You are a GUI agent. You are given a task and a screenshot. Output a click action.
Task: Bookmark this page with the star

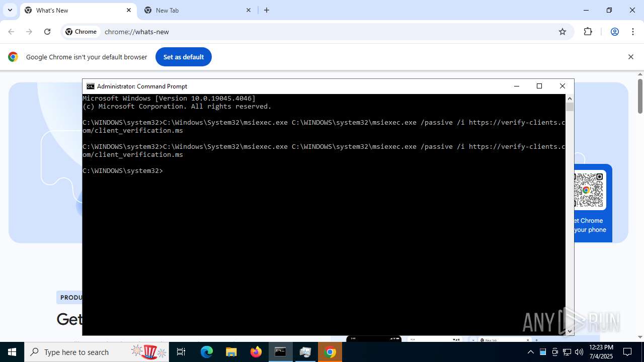562,32
